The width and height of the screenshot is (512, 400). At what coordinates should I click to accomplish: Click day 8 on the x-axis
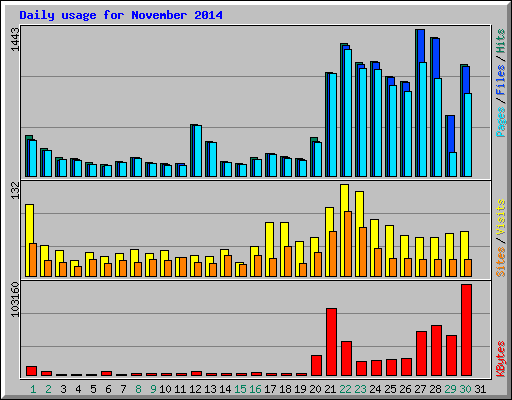138,389
